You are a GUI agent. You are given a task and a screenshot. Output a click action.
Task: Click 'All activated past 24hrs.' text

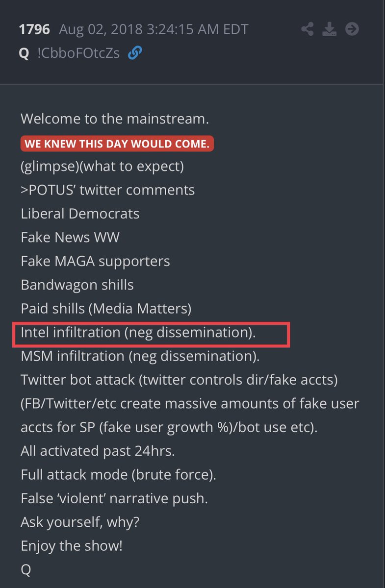[x=98, y=451]
